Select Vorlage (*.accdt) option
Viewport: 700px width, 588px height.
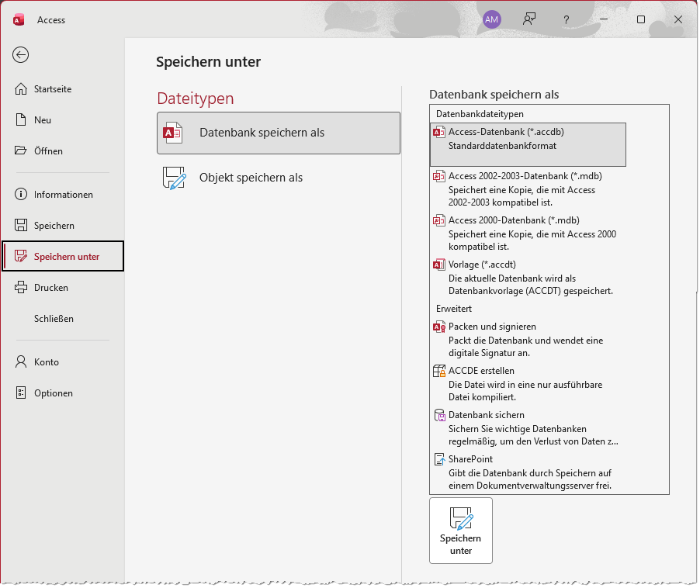pos(528,277)
